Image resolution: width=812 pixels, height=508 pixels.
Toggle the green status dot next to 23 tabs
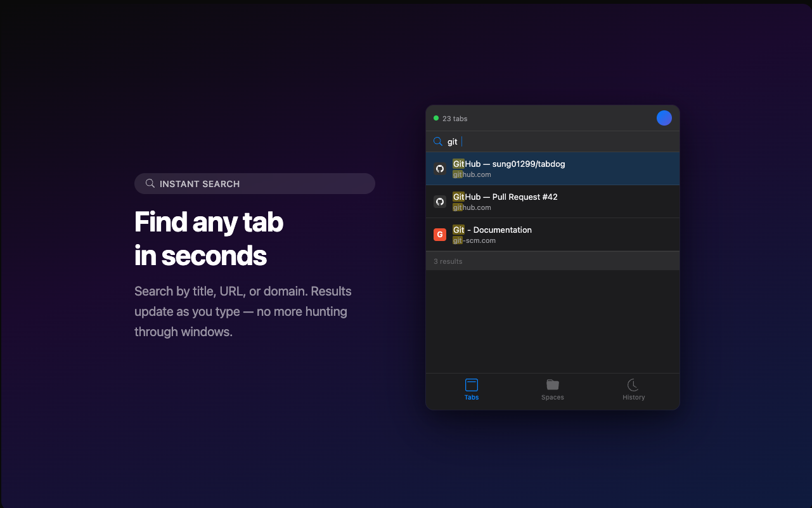(435, 118)
